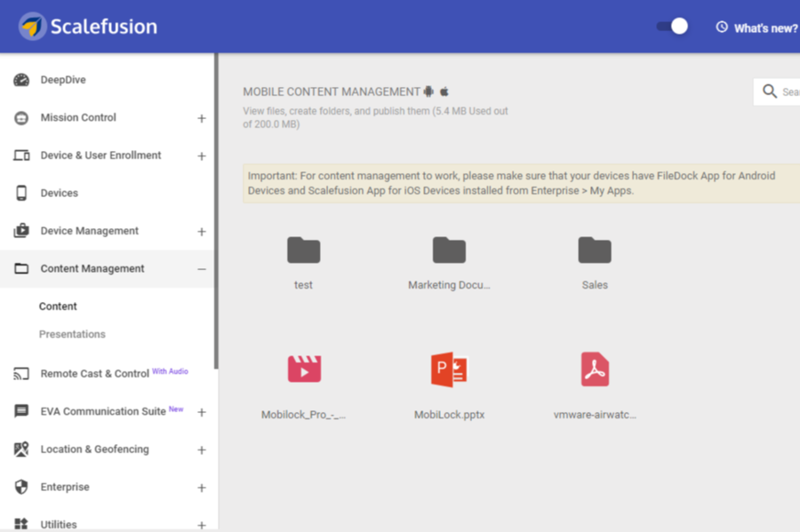
Task: Open the Sales folder
Action: coord(595,251)
